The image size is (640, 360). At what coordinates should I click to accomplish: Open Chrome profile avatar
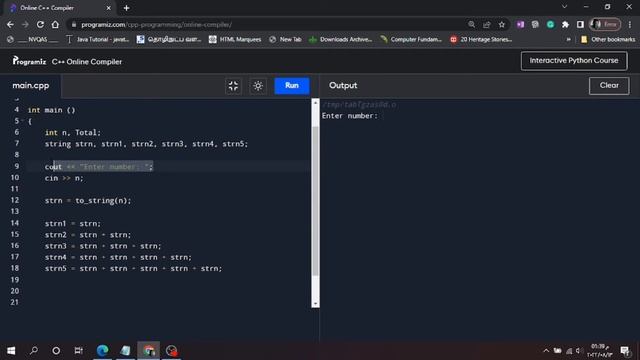pyautogui.click(x=606, y=24)
